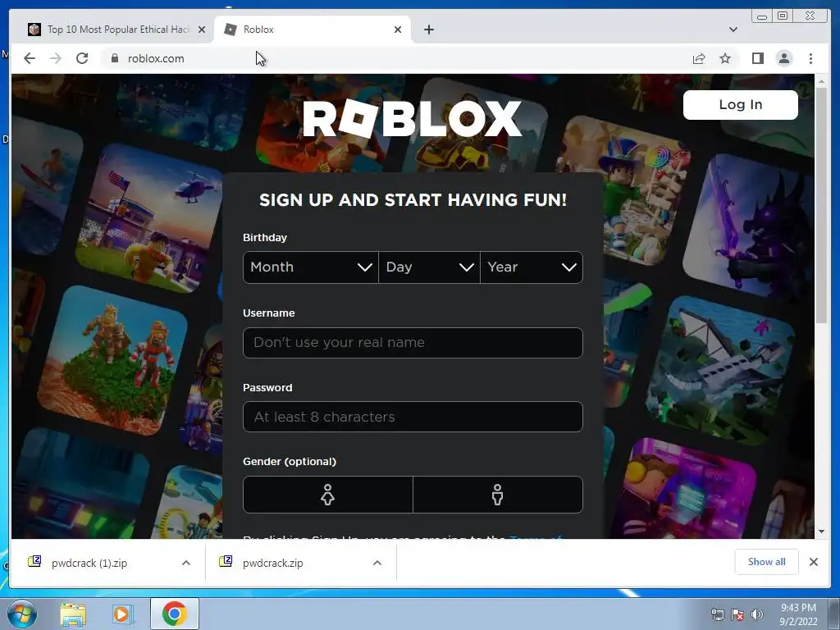The height and width of the screenshot is (630, 840).
Task: Share this page icon in address bar
Action: [x=699, y=58]
